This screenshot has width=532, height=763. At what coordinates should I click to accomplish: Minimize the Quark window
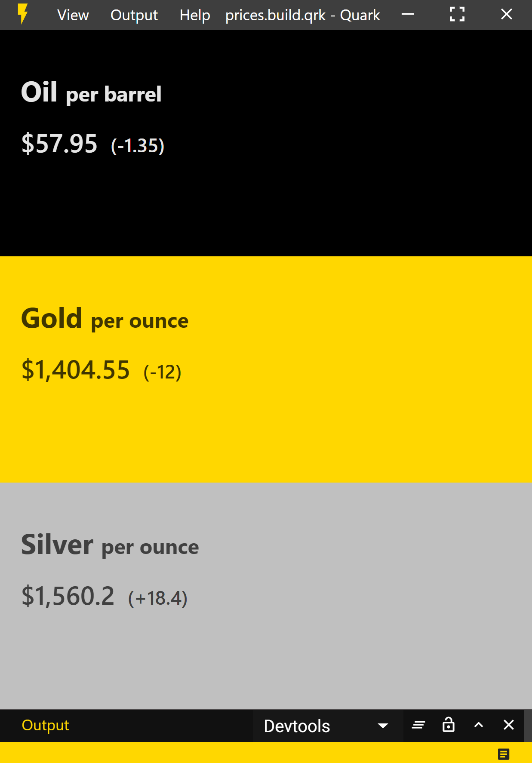point(407,15)
